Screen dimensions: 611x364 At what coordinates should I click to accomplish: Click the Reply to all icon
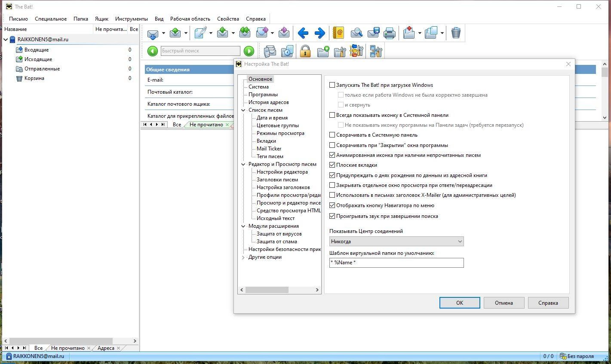tap(245, 33)
